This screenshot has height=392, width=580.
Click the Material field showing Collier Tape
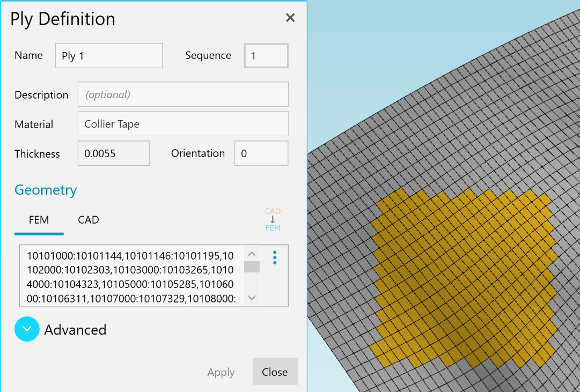(x=183, y=123)
